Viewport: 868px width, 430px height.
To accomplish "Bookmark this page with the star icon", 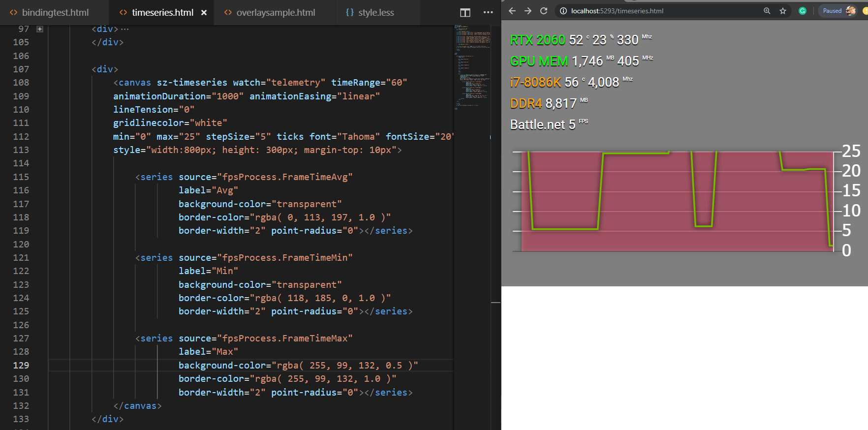I will coord(783,11).
